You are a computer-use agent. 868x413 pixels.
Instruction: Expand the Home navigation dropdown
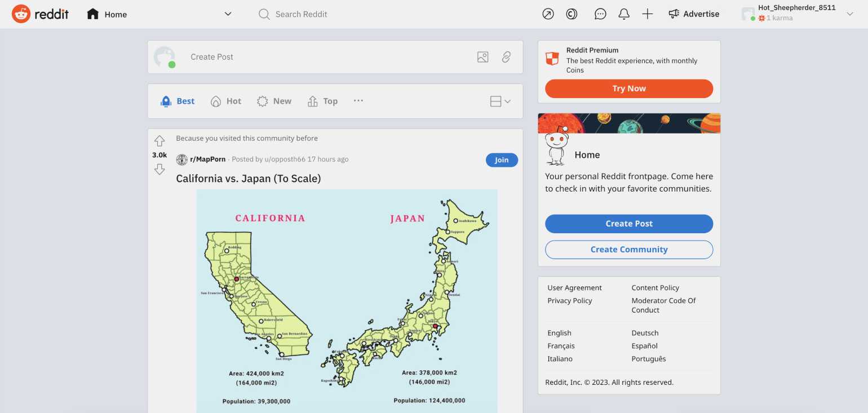click(x=228, y=14)
